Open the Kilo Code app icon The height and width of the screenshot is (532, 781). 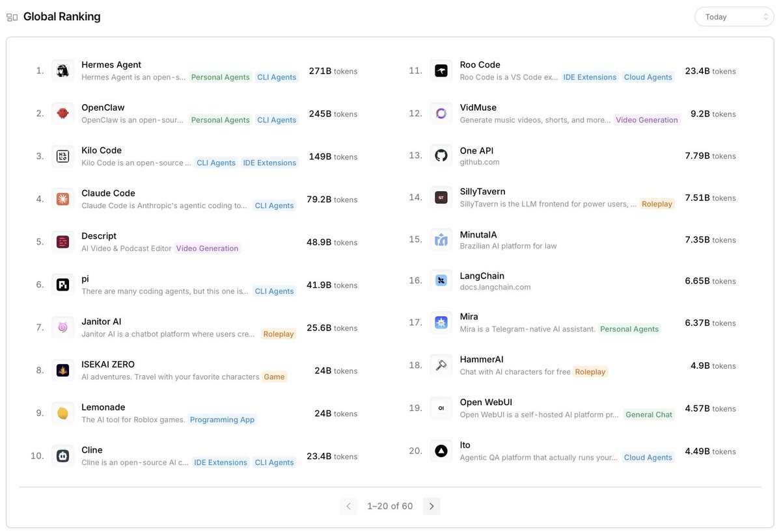(x=63, y=156)
